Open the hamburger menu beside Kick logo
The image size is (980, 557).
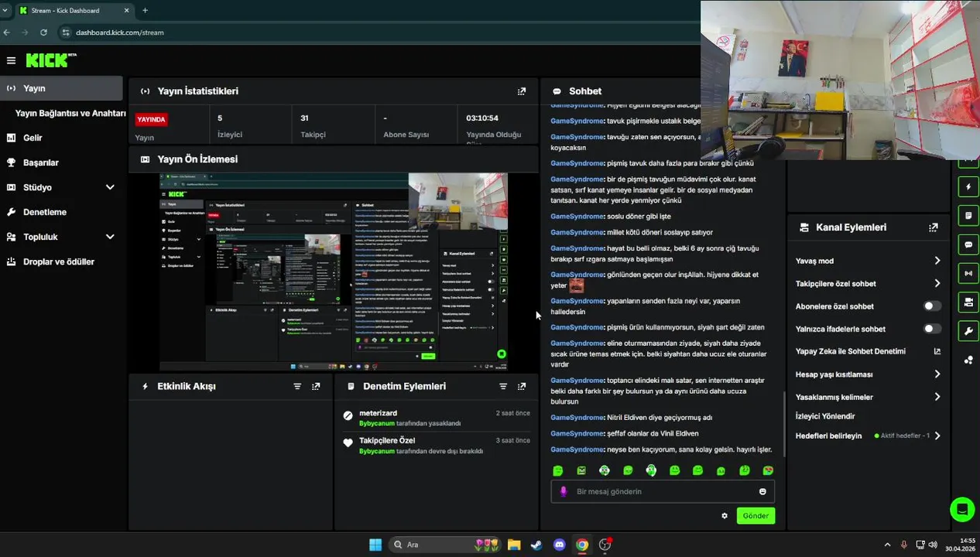tap(11, 60)
